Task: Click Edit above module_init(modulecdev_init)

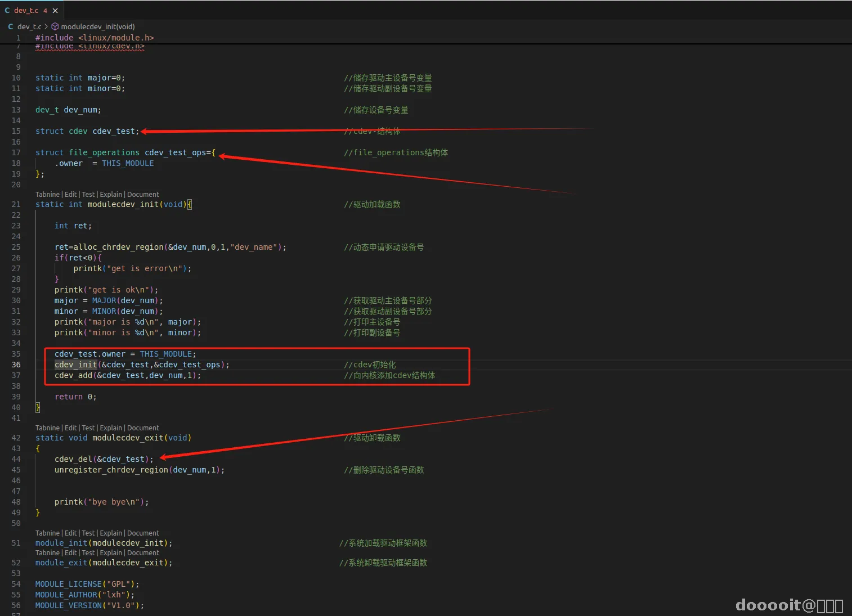Action: [x=70, y=533]
